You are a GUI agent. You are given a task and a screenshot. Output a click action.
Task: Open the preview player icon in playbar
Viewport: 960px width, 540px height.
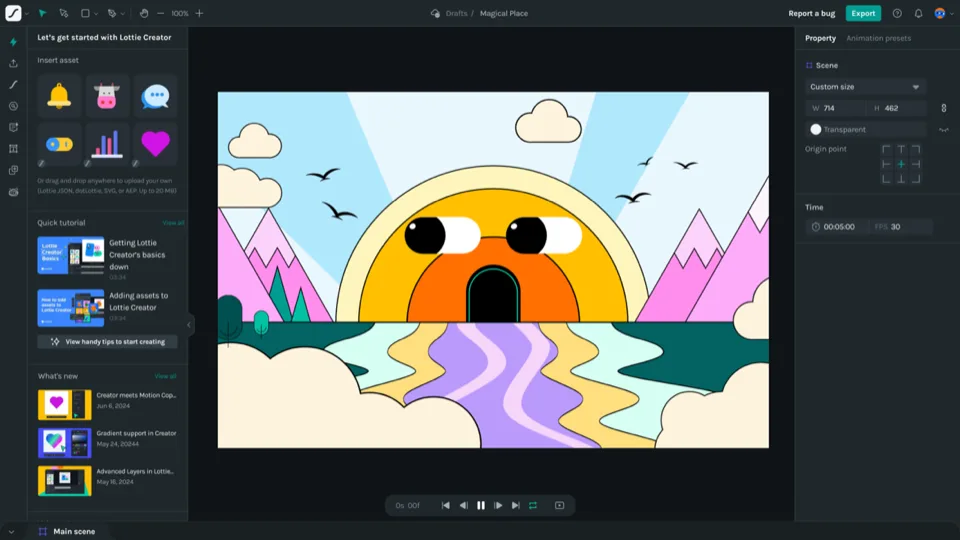click(559, 505)
